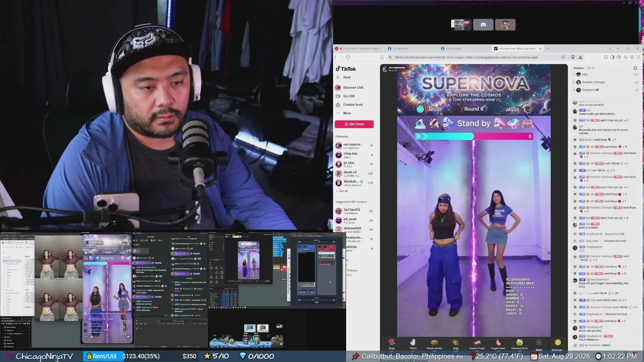Click the diamond 0/1000 counter

(x=257, y=356)
